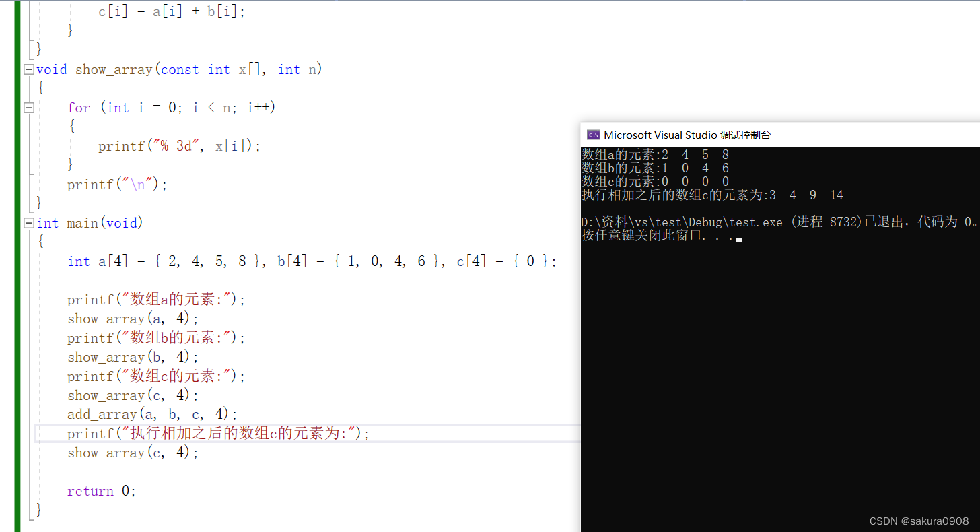Click the int a[4] array initialization line

coord(312,261)
